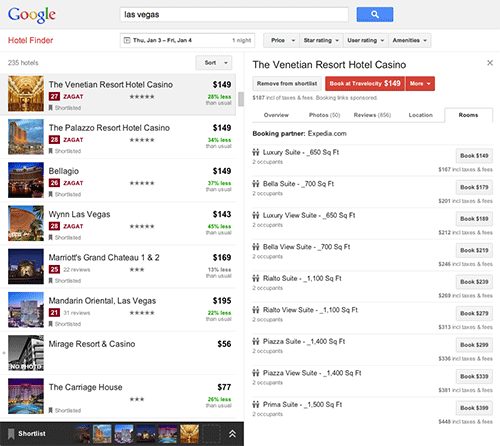Viewport: 500px width, 446px height.
Task: Close the Venetian detail panel
Action: pos(490,63)
